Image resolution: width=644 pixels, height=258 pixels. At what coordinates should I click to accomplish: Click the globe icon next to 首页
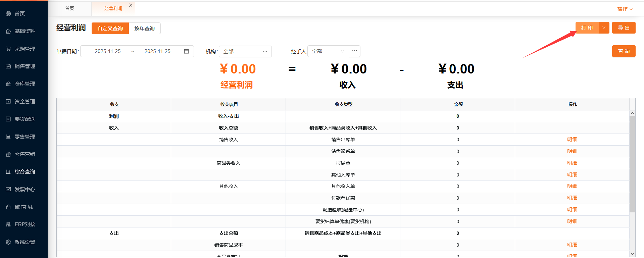8,14
